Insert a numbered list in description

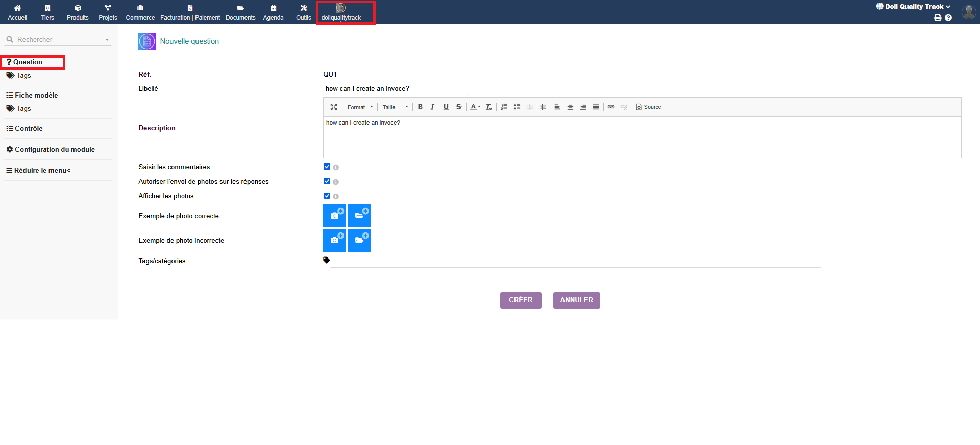click(x=504, y=107)
